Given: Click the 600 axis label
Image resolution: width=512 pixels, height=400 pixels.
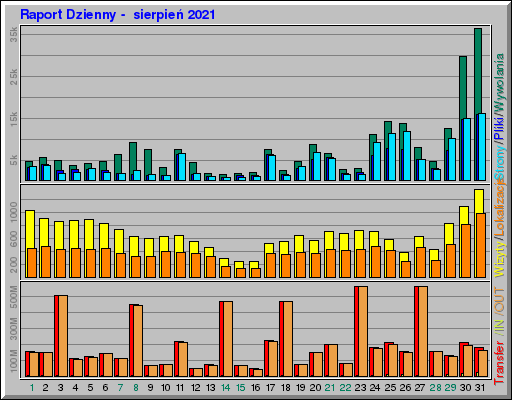Looking at the screenshot, I should (x=14, y=239).
